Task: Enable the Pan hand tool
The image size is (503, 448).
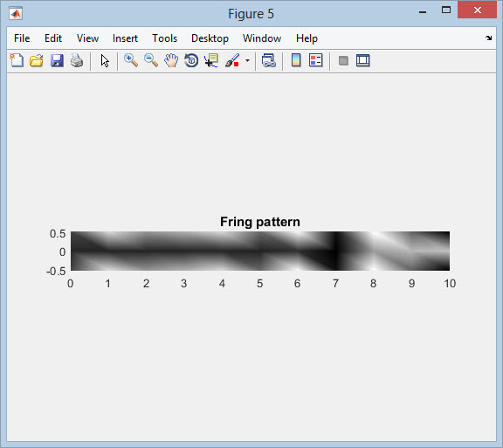Action: tap(171, 60)
